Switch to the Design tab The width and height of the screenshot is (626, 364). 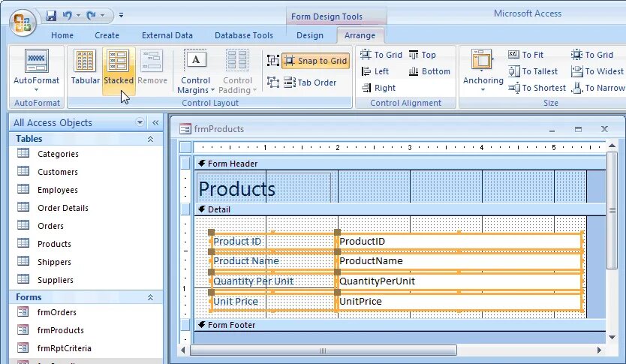pos(310,35)
